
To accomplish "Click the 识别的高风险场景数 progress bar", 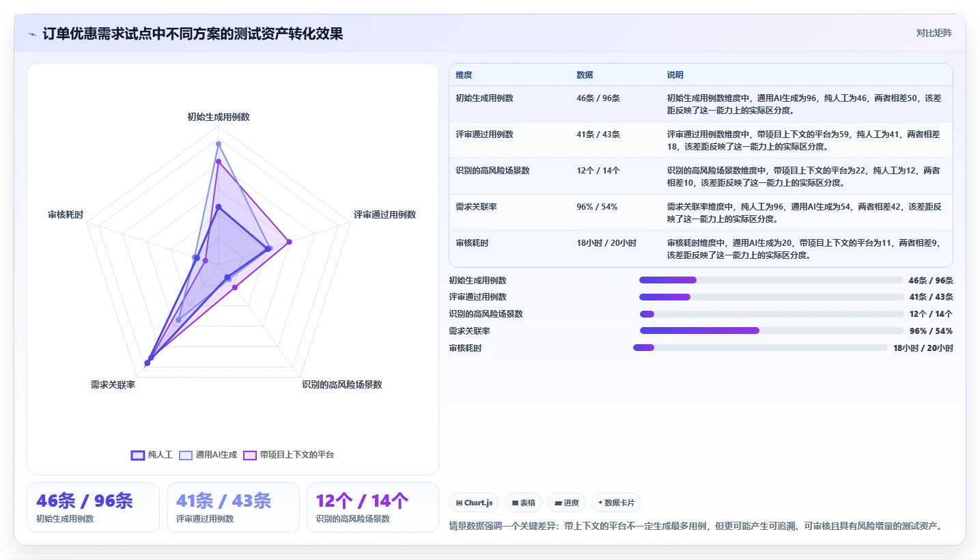I will [x=771, y=314].
